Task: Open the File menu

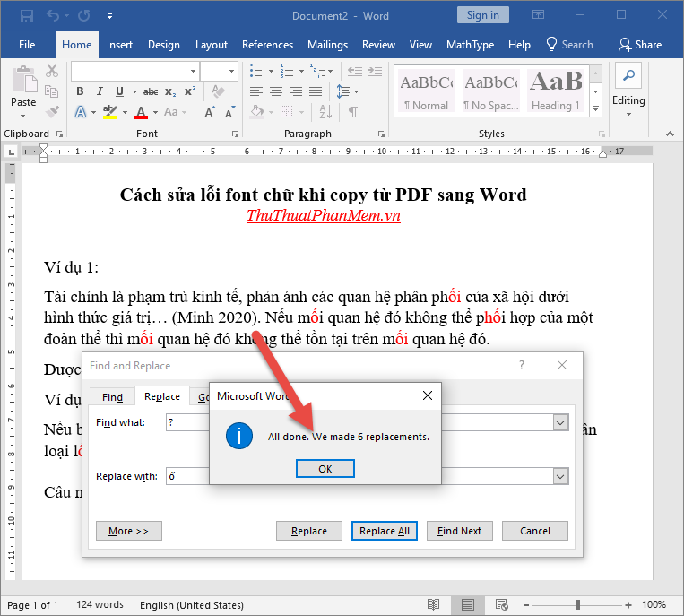Action: coord(27,45)
